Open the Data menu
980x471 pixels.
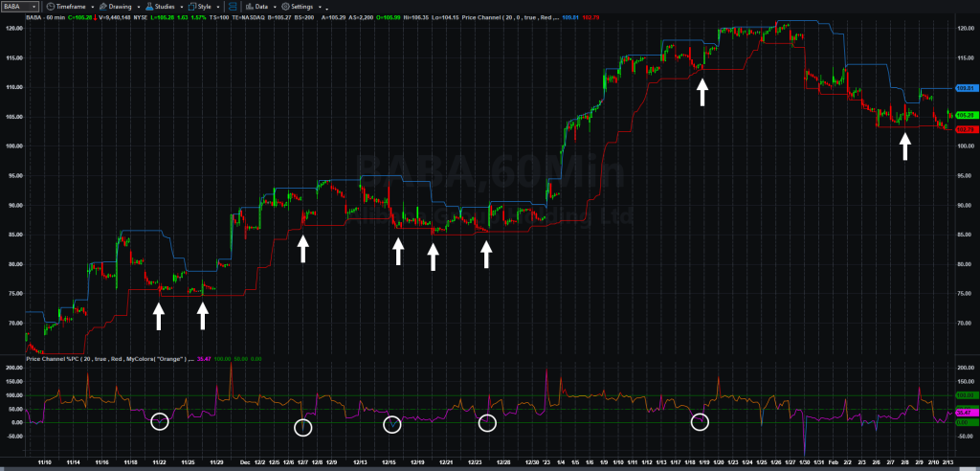coord(260,7)
